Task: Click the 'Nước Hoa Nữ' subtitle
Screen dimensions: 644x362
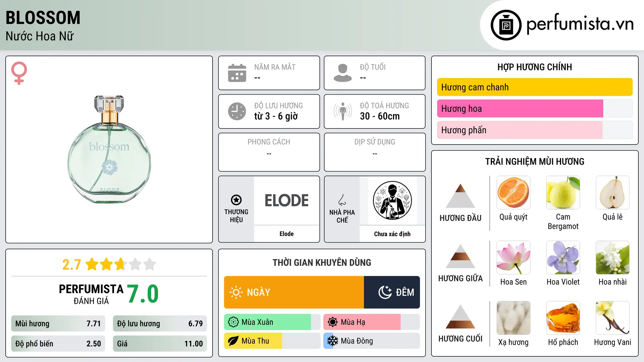Action: click(x=39, y=36)
